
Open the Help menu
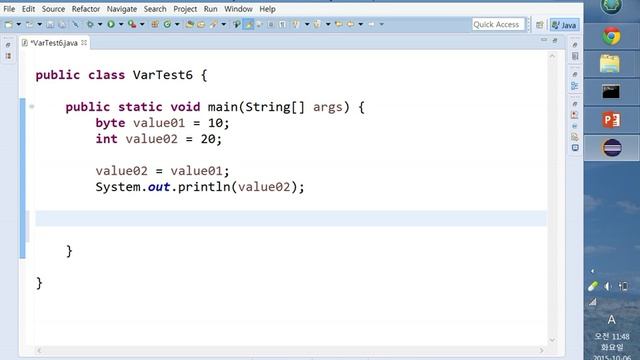pyautogui.click(x=267, y=9)
